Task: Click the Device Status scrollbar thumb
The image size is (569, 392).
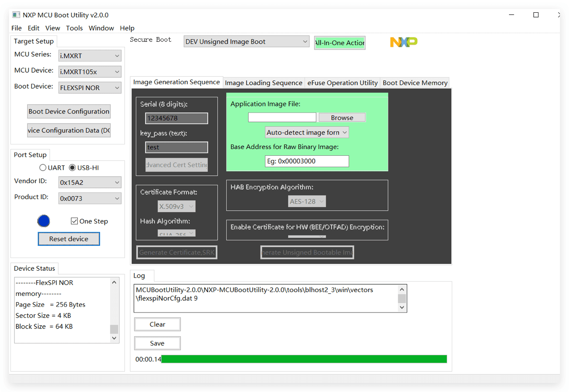Action: pyautogui.click(x=114, y=329)
